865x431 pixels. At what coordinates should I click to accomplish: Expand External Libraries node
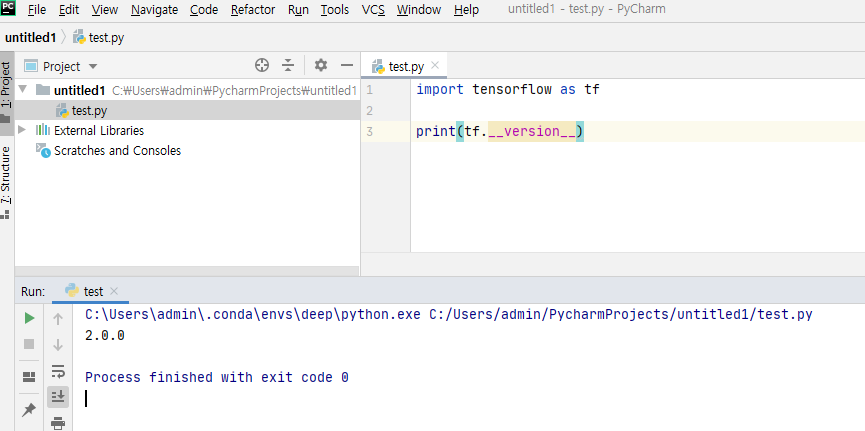pyautogui.click(x=22, y=130)
